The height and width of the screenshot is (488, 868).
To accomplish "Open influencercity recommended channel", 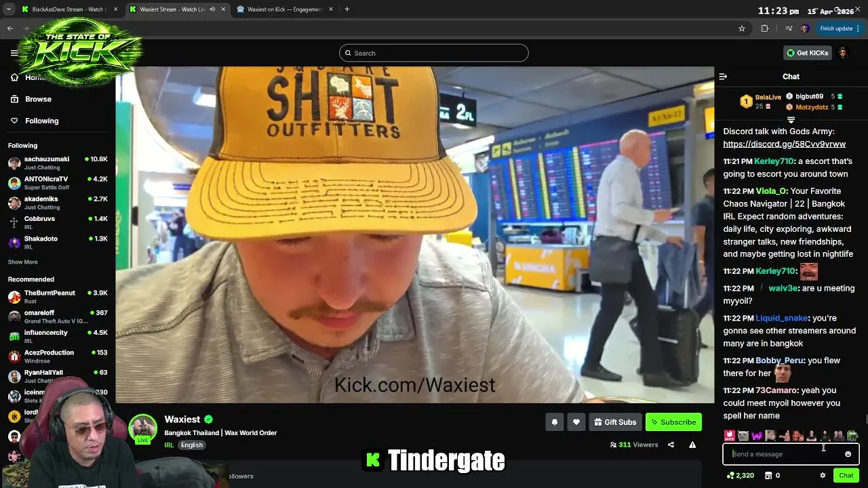I will coord(58,336).
